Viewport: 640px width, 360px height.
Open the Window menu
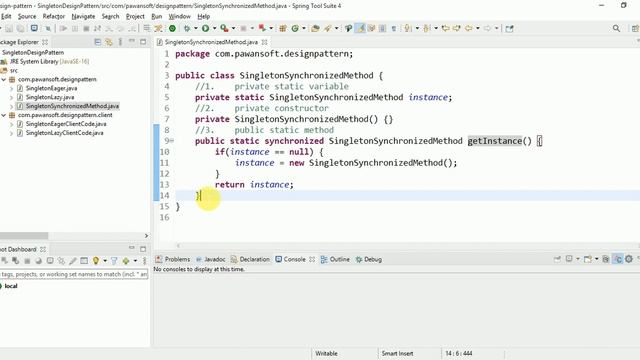(180, 16)
